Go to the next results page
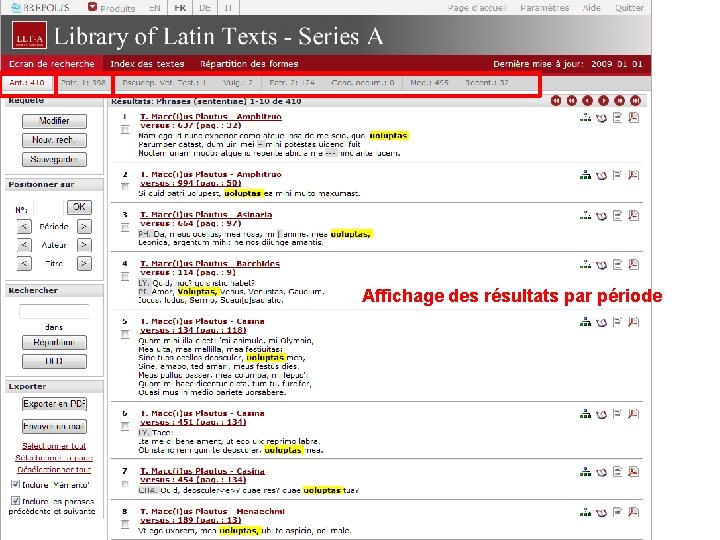 click(x=603, y=101)
